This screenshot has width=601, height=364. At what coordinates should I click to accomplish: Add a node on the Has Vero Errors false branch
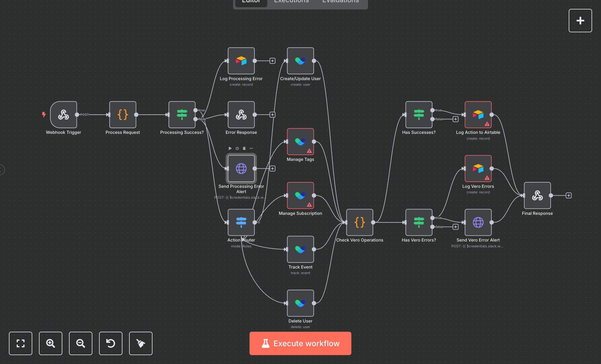456,227
